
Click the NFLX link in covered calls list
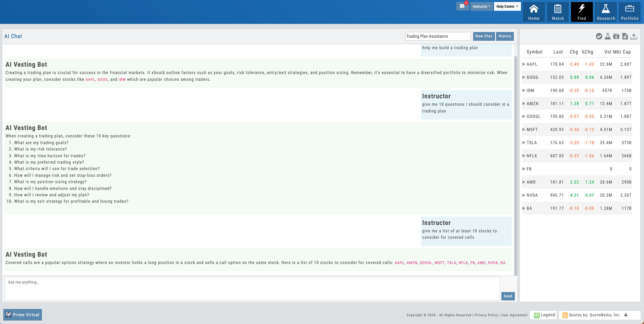[463, 263]
